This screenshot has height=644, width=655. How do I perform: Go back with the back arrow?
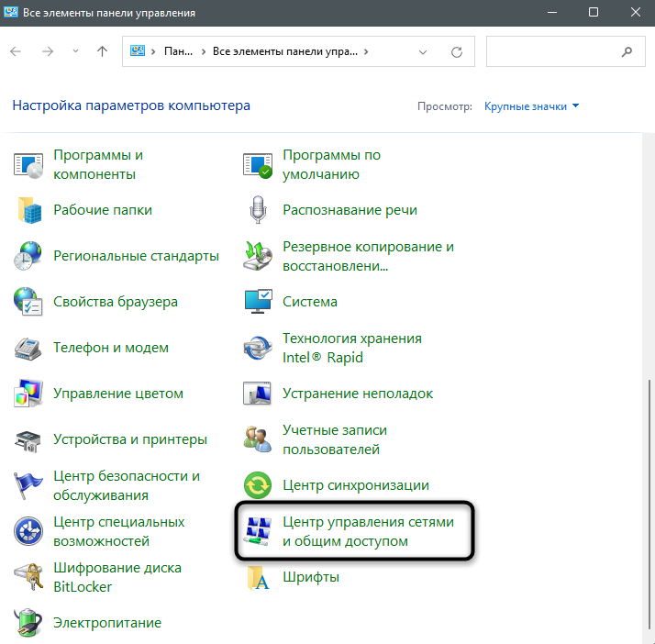[x=16, y=51]
